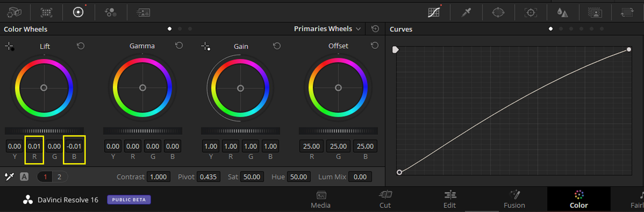Viewport: 644px width, 212px height.
Task: Select third Curves mode dot
Action: [x=571, y=29]
